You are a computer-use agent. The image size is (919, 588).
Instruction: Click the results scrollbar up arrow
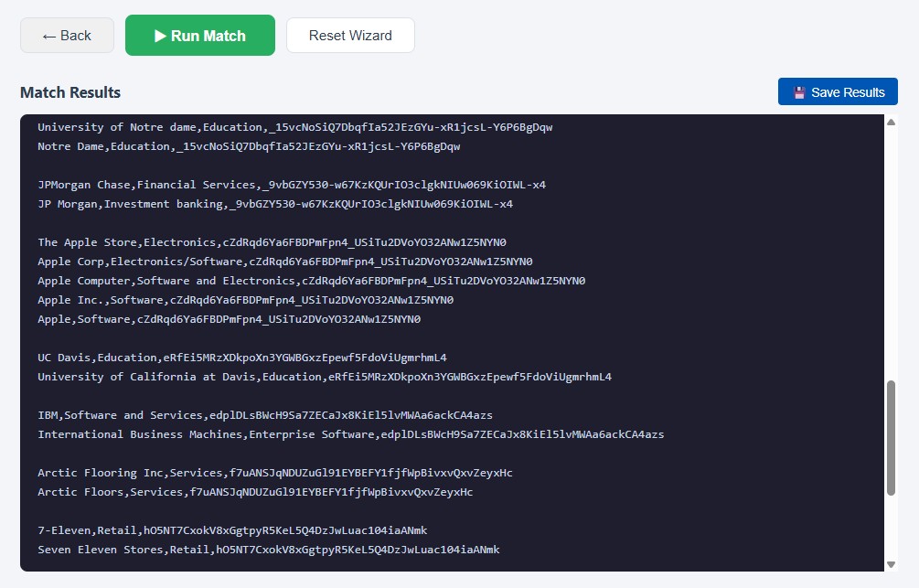pos(891,122)
